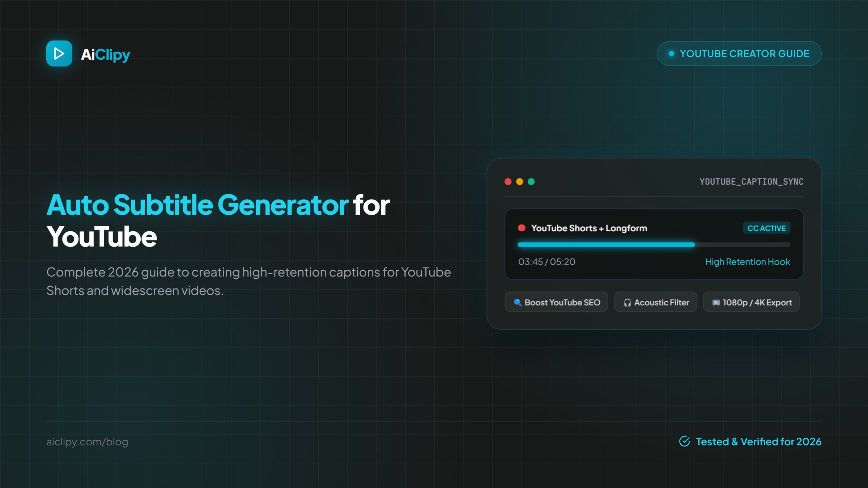
Task: Click the orange window dot
Action: 519,181
